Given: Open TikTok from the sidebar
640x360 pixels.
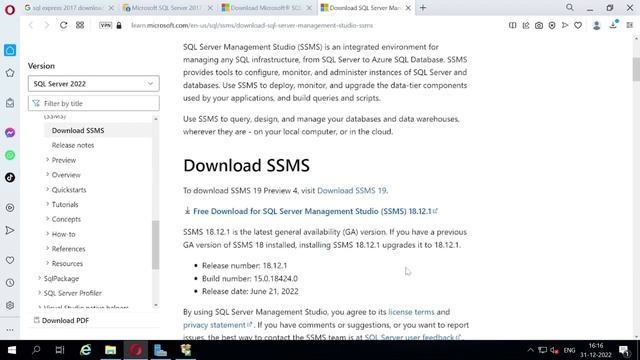Looking at the screenshot, I should point(10,178).
